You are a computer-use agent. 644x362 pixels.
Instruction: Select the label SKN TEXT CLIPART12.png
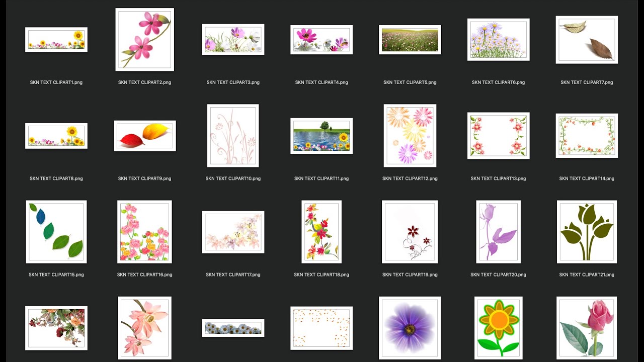click(x=410, y=178)
